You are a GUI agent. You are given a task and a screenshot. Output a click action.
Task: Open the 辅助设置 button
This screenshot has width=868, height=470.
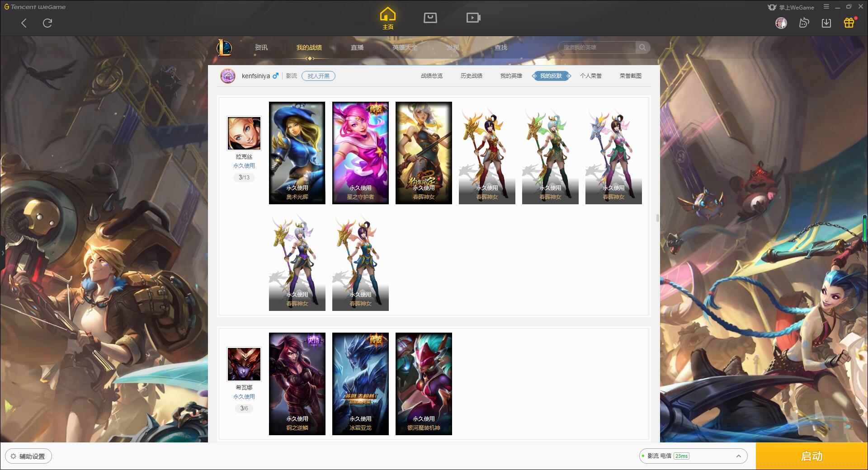[x=28, y=456]
